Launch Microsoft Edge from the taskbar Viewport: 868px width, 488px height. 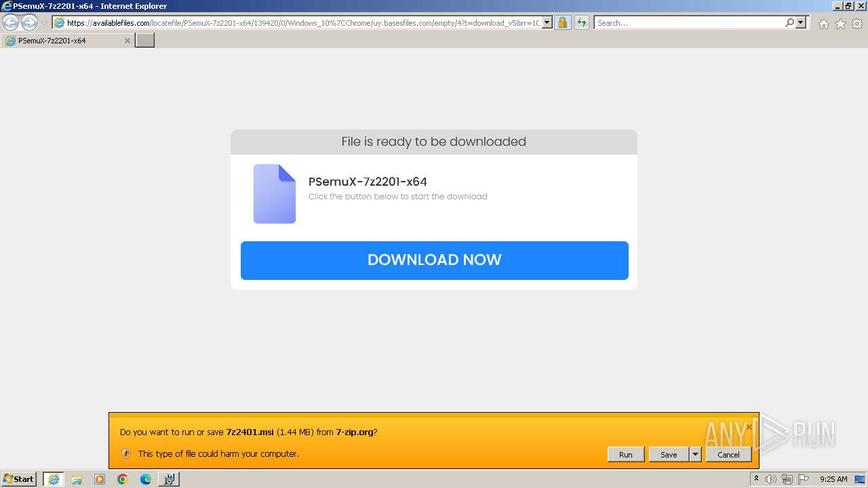pyautogui.click(x=146, y=479)
